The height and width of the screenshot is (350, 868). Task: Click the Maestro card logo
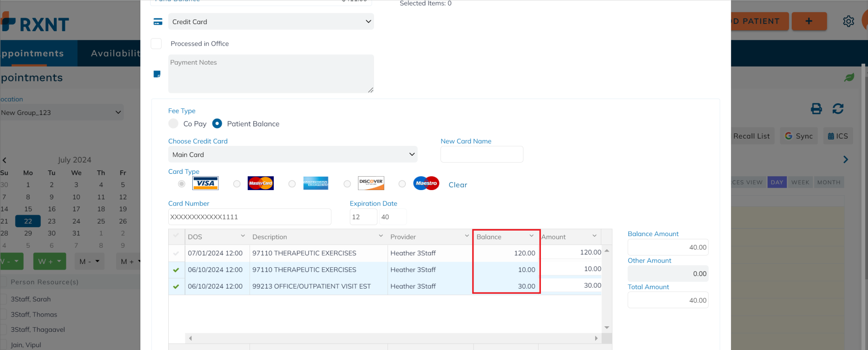[x=426, y=184]
